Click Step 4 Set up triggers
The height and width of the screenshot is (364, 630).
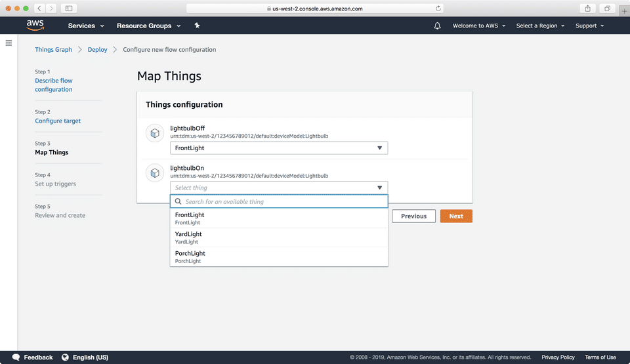(x=55, y=184)
